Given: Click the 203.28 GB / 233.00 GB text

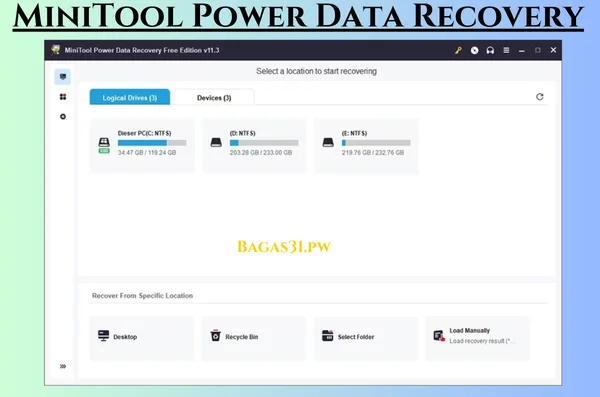Looking at the screenshot, I should point(261,152).
